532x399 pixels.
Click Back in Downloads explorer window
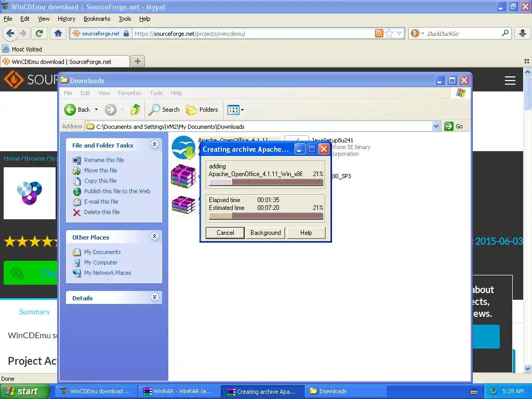pyautogui.click(x=77, y=110)
